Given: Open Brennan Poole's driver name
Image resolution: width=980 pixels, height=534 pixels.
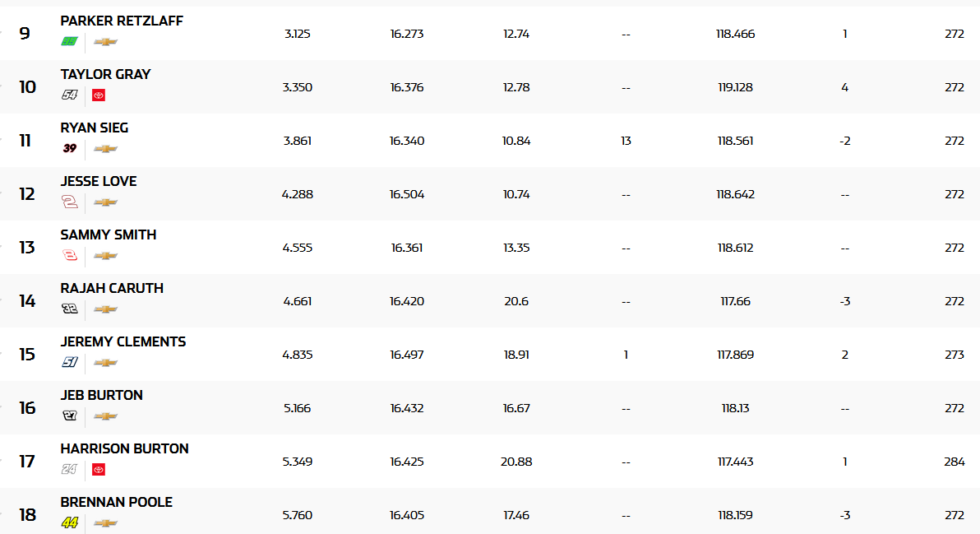Looking at the screenshot, I should click(116, 502).
